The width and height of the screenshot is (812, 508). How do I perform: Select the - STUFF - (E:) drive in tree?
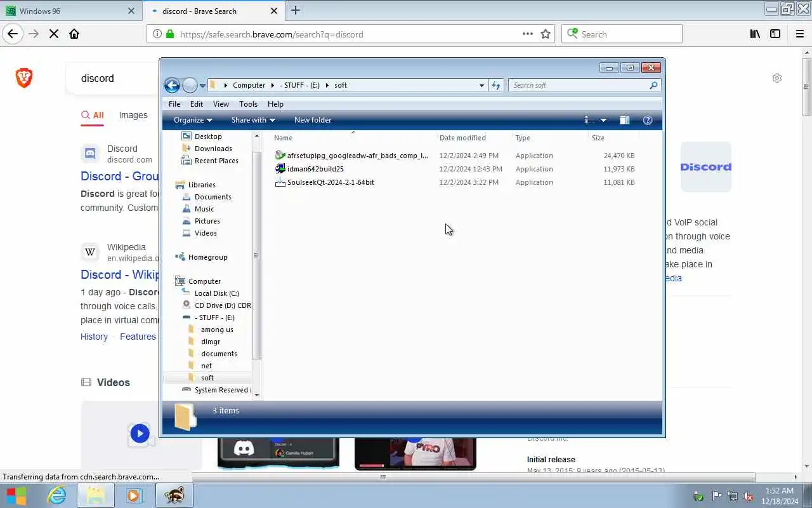[214, 317]
